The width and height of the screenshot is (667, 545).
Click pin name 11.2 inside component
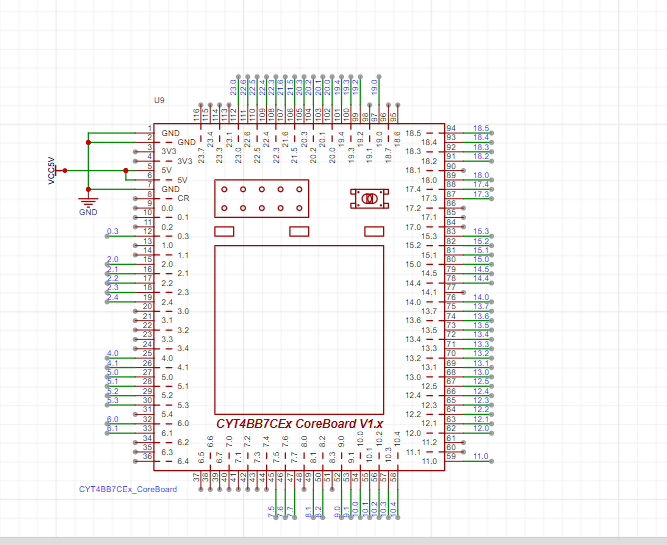[429, 442]
